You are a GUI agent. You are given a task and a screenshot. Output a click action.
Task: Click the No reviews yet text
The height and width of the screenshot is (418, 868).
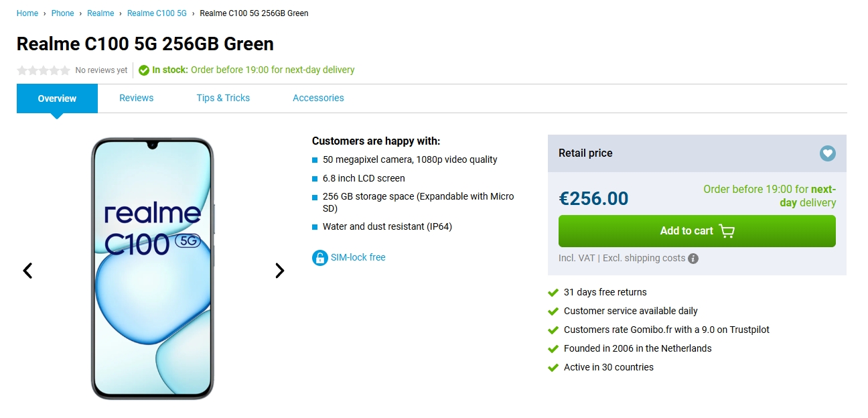click(x=101, y=70)
